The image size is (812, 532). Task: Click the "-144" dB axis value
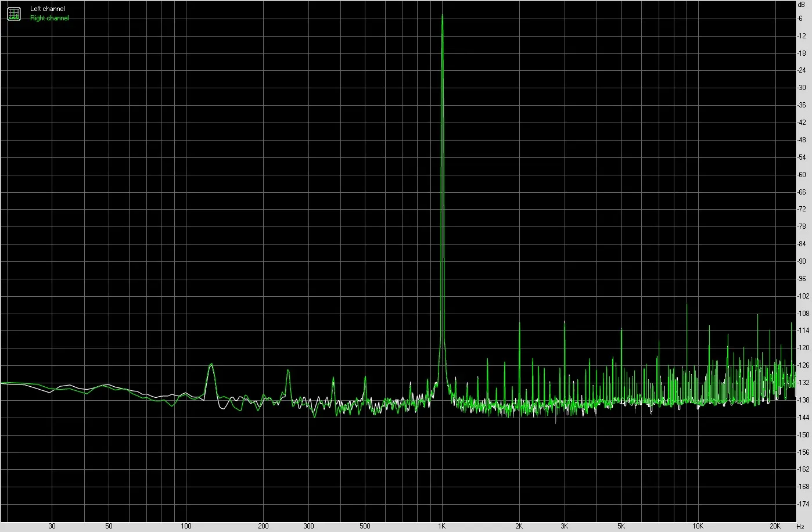click(x=803, y=418)
